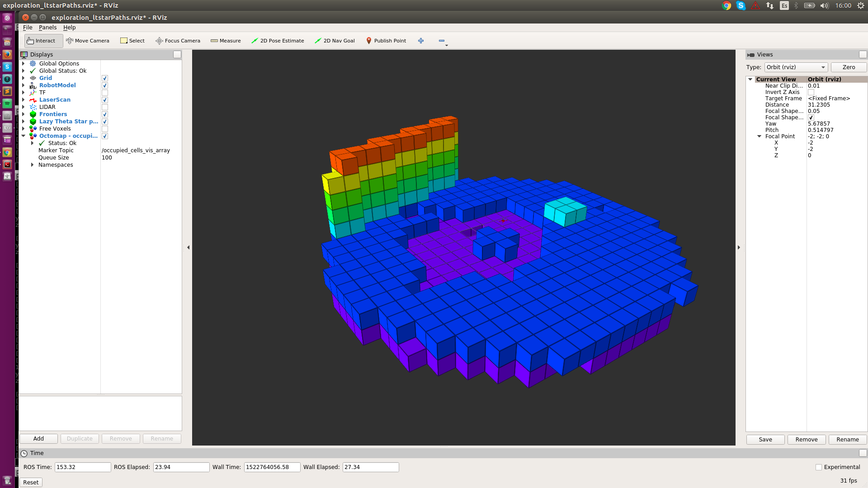Pick the Measure tool
Image resolution: width=868 pixels, height=488 pixels.
click(226, 41)
